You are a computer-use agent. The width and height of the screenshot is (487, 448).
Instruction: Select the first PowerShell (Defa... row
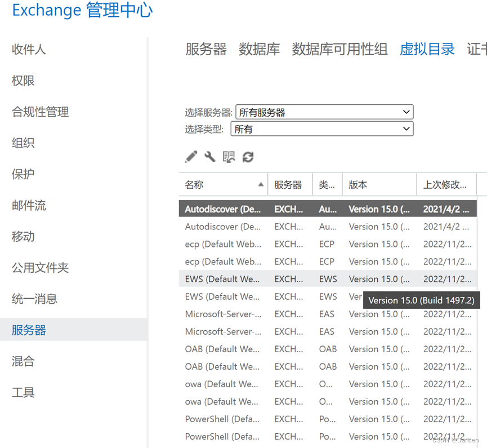tap(328, 419)
